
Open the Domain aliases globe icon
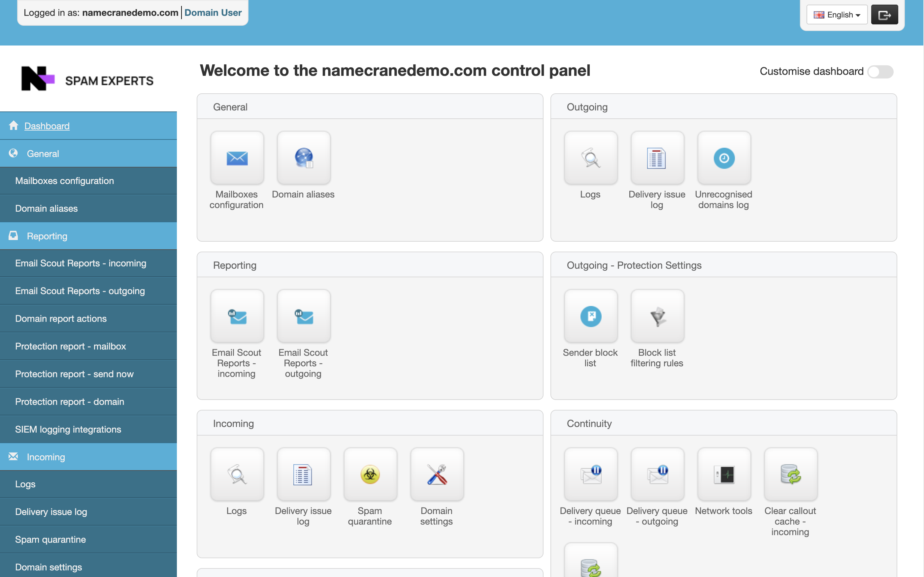(304, 158)
